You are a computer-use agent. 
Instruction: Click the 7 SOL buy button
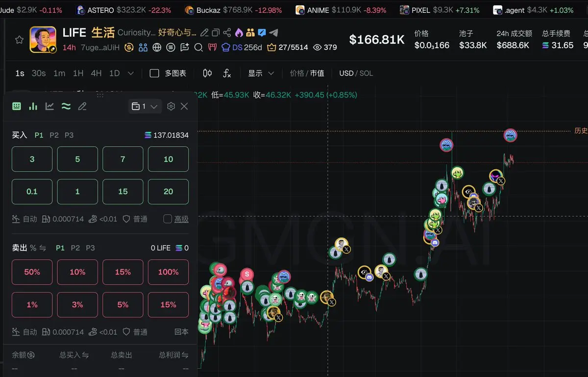122,159
